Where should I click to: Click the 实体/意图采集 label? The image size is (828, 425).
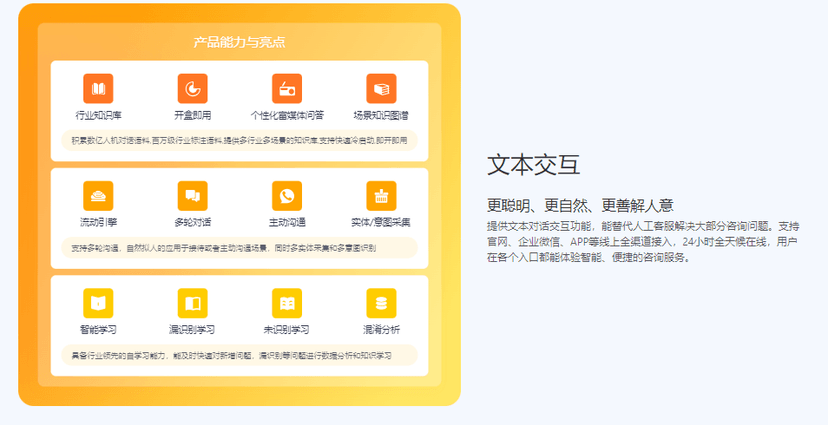(x=381, y=222)
